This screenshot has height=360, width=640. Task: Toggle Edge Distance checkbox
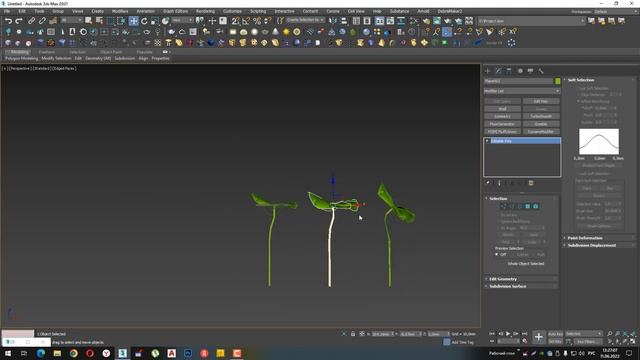[579, 95]
